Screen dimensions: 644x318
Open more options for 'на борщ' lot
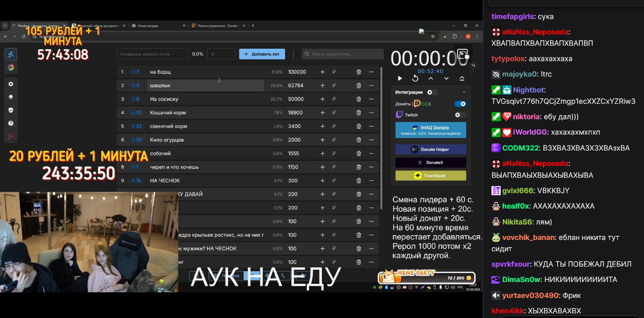coord(371,72)
